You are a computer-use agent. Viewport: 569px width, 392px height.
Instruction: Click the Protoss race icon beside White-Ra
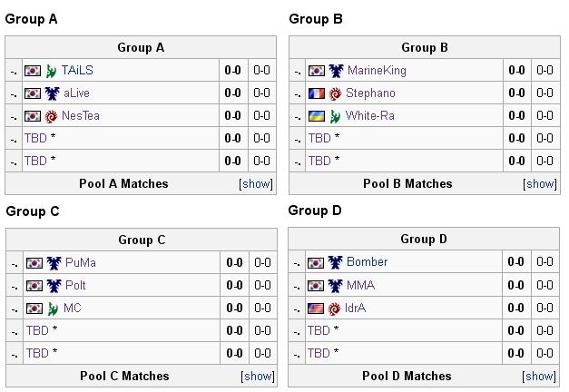pyautogui.click(x=336, y=116)
